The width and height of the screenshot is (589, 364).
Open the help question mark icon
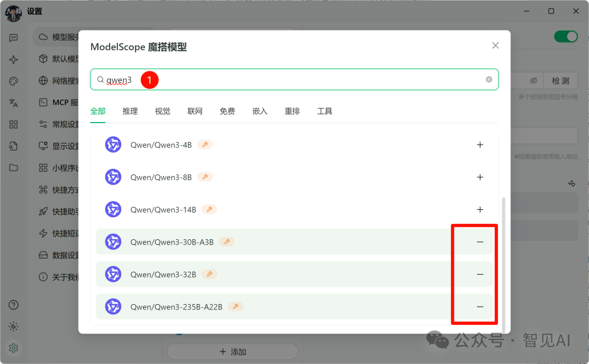tap(14, 305)
